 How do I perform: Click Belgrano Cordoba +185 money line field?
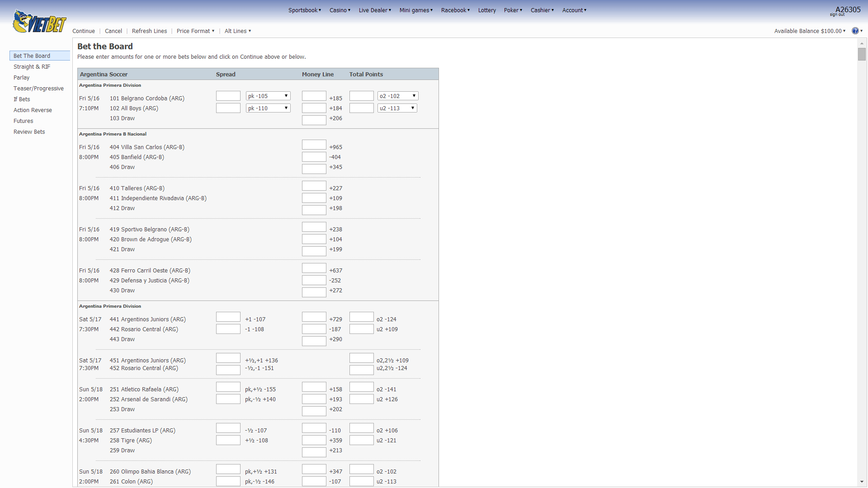pyautogui.click(x=314, y=96)
